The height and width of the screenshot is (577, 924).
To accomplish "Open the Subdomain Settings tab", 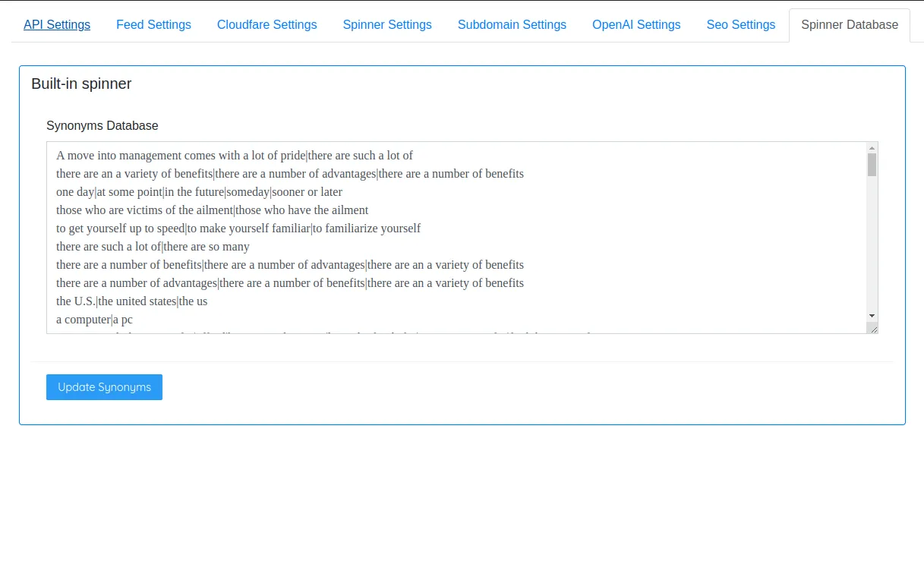I will 512,24.
